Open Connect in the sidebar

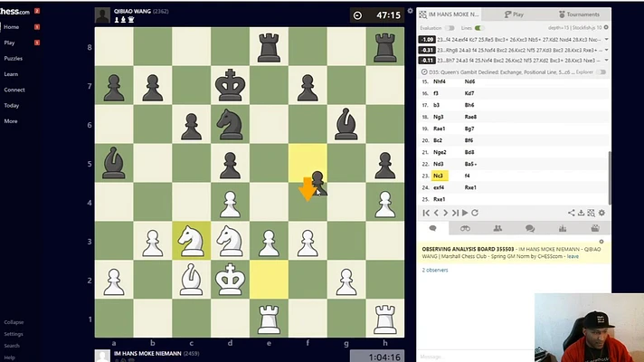(14, 90)
